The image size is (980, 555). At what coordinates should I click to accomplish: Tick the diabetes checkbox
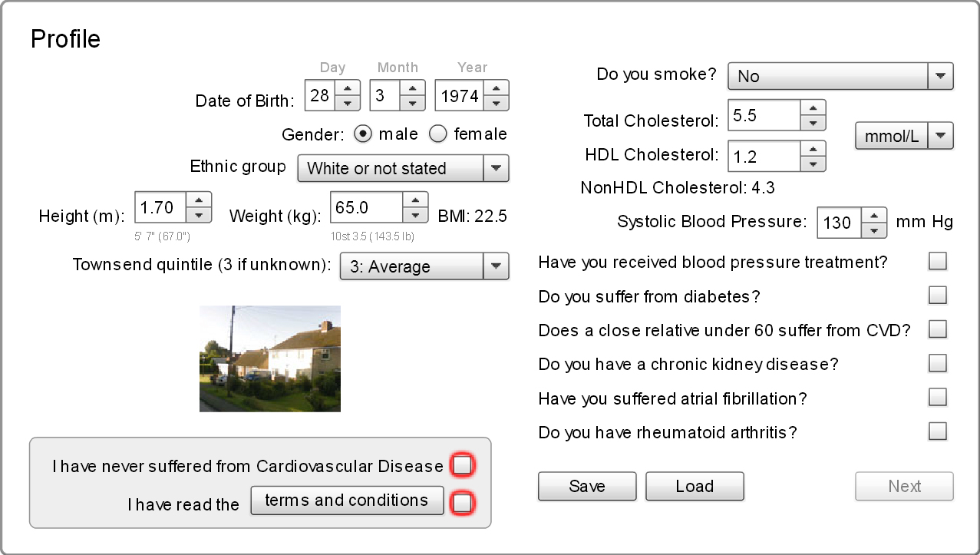(938, 296)
